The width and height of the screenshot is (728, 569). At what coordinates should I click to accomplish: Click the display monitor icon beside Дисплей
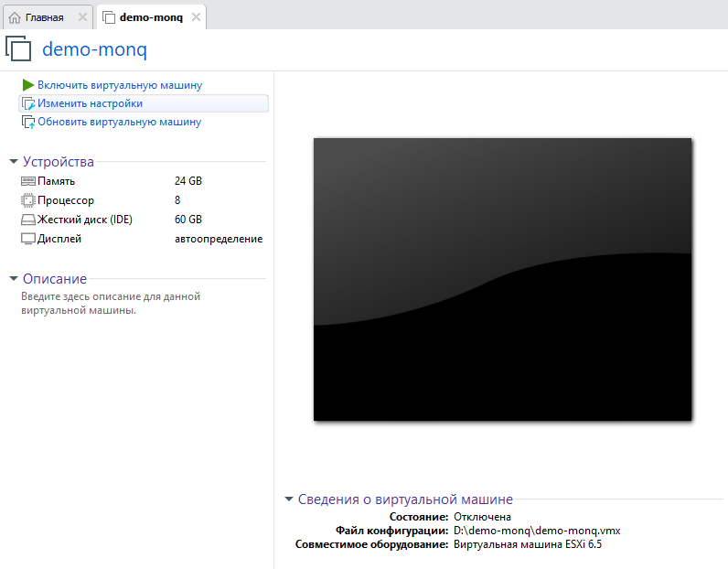click(x=27, y=239)
